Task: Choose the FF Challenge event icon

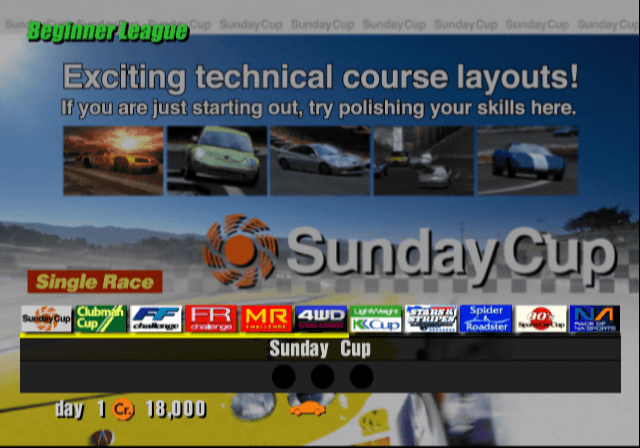Action: coord(156,319)
